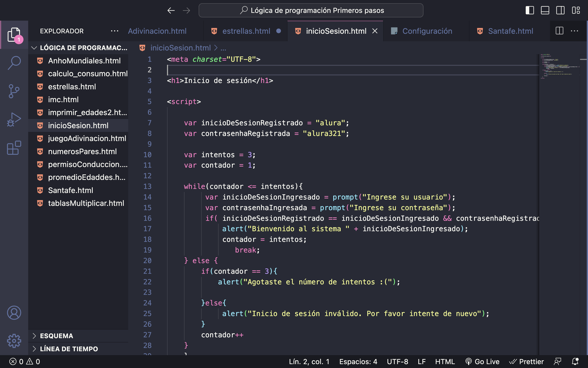Close the inicioSesion.html tab
The height and width of the screenshot is (368, 588).
pyautogui.click(x=375, y=31)
